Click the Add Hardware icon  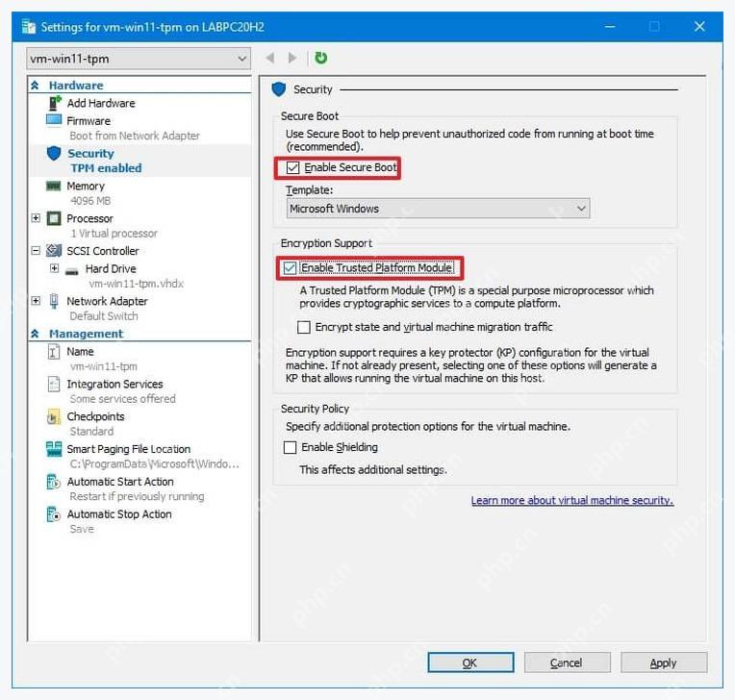pyautogui.click(x=55, y=103)
